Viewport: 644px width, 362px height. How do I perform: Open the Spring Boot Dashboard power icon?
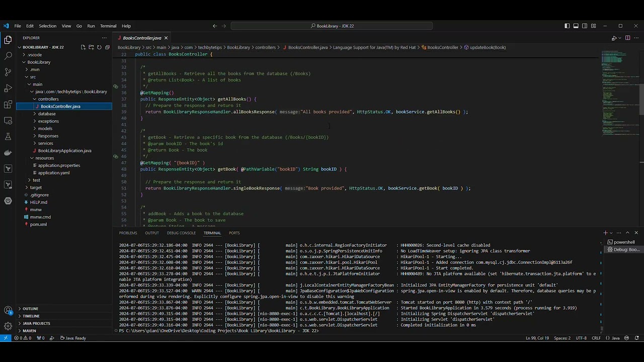coord(8,201)
